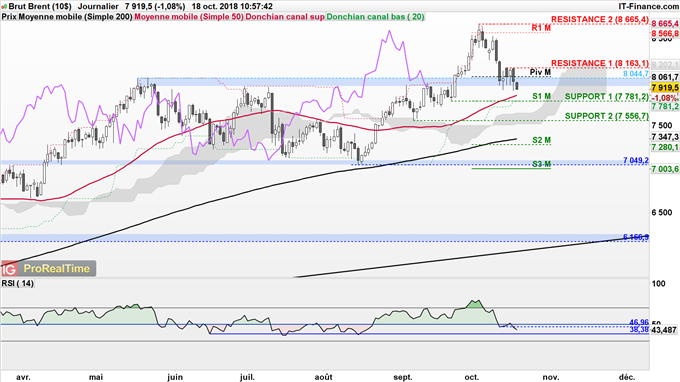This screenshot has height=382, width=680.
Task: Click the 38,38 RSI level value
Action: (x=639, y=330)
